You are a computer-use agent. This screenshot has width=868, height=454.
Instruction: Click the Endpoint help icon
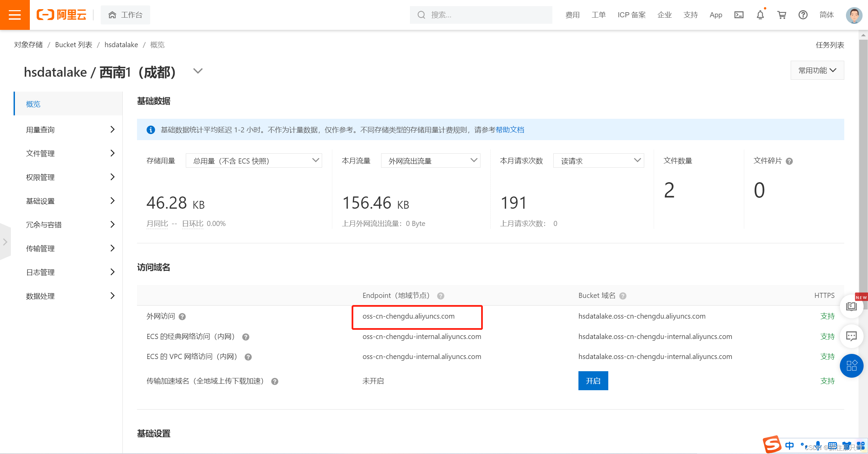(x=440, y=296)
